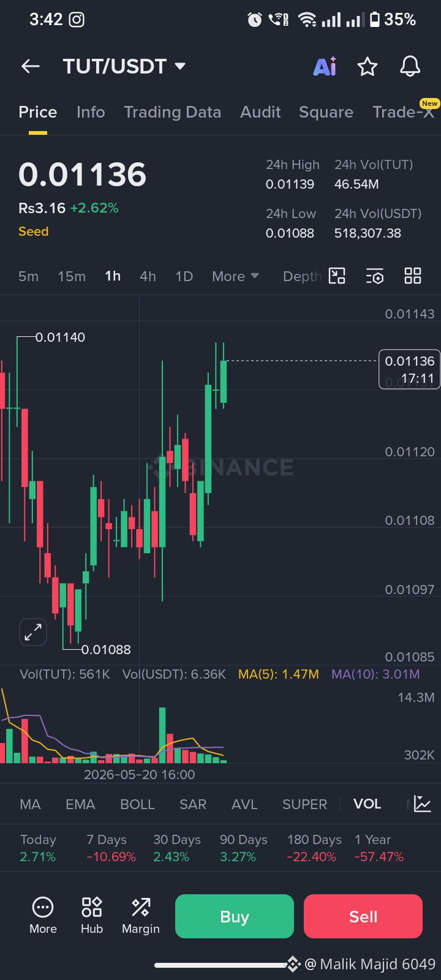Viewport: 441px width, 980px height.
Task: Toggle the SUPER indicator
Action: point(304,804)
